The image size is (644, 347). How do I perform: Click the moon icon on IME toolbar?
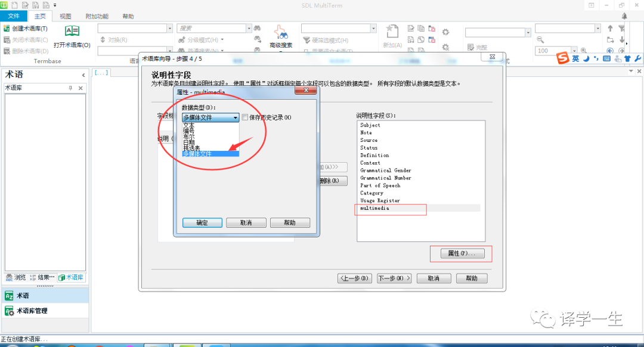pyautogui.click(x=586, y=58)
